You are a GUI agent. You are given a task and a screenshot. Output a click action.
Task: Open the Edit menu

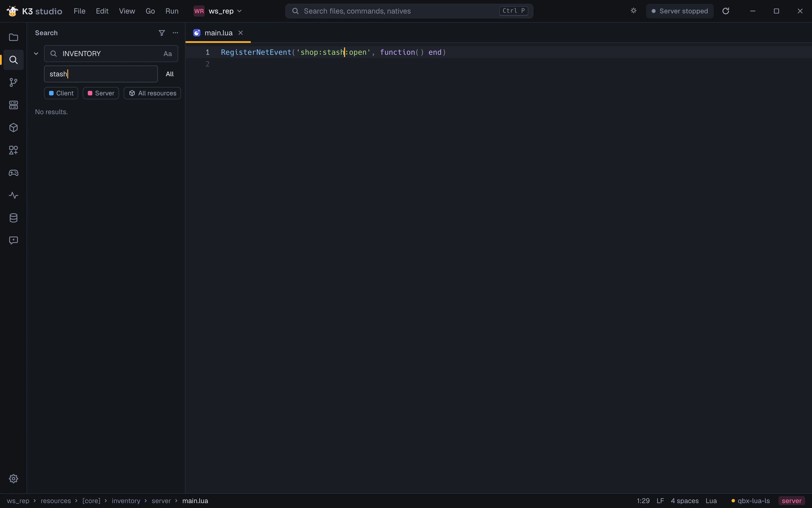(102, 11)
